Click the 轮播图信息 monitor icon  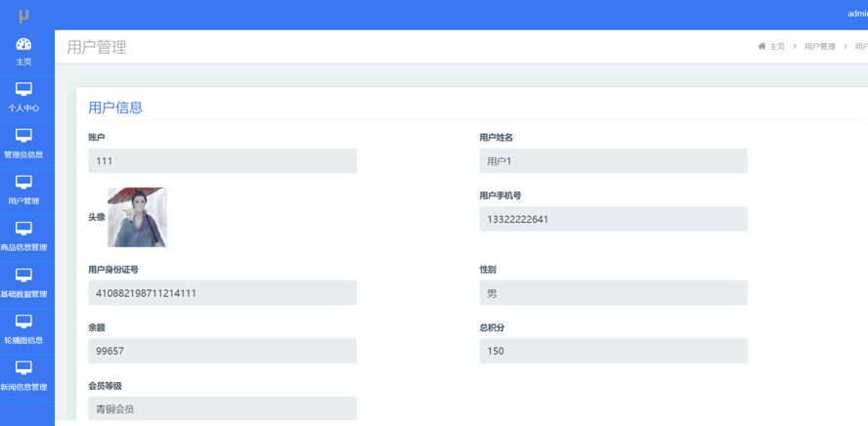[23, 321]
